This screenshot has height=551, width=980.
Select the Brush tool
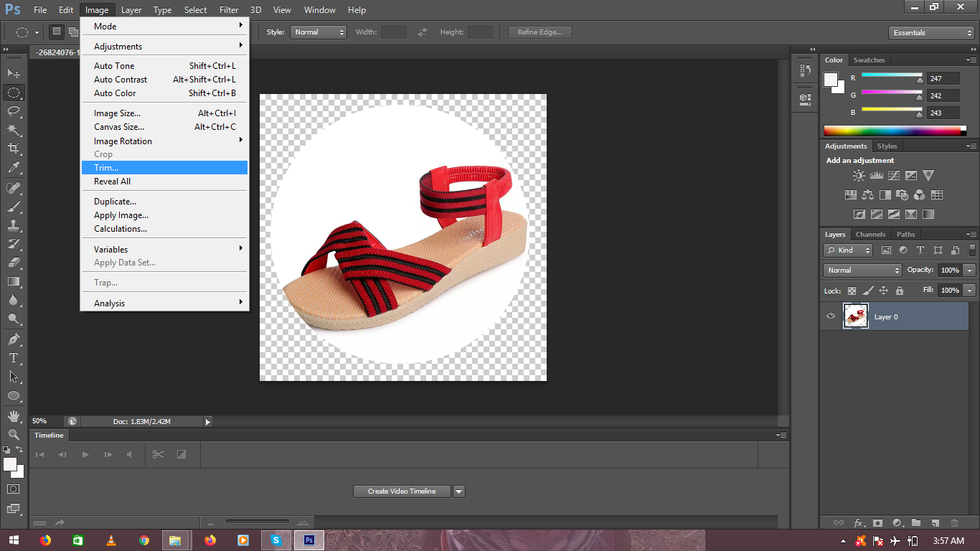pyautogui.click(x=14, y=207)
